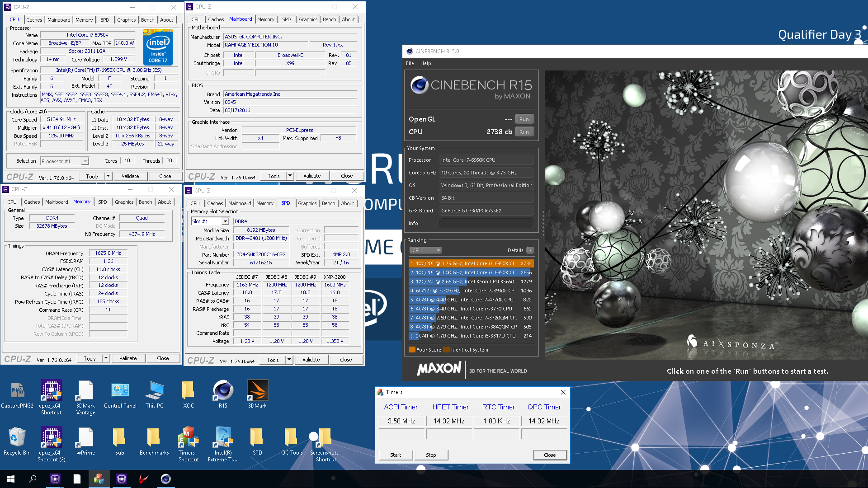Open the CPU ranking dropdown in Cinebench

[x=425, y=250]
